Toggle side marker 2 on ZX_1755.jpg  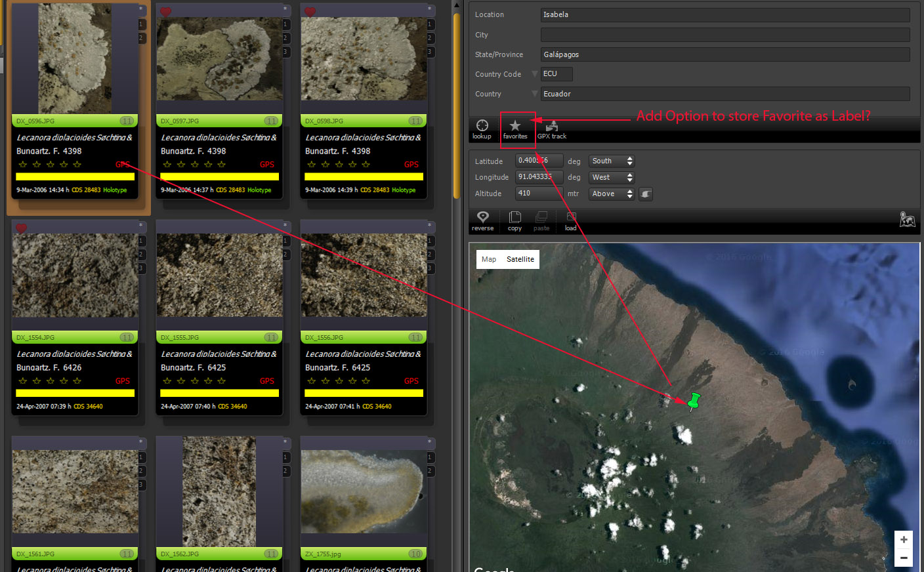pos(430,471)
